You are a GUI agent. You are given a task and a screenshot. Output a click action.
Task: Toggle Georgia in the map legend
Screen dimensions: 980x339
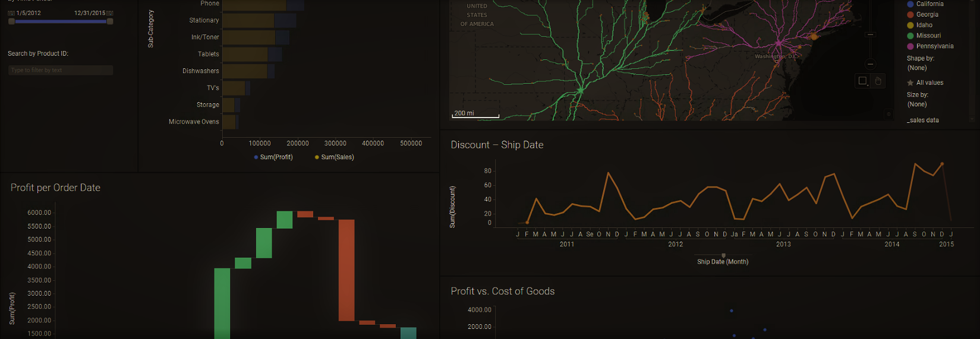[x=927, y=15]
